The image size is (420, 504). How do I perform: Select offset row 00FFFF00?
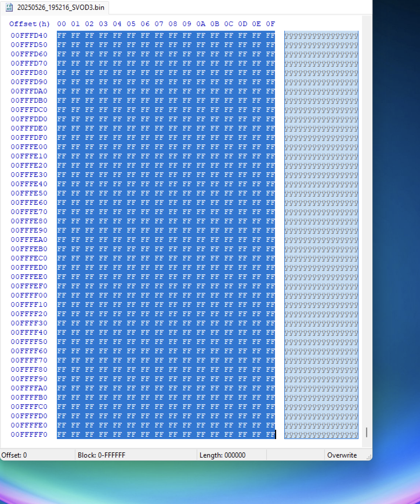click(x=29, y=295)
